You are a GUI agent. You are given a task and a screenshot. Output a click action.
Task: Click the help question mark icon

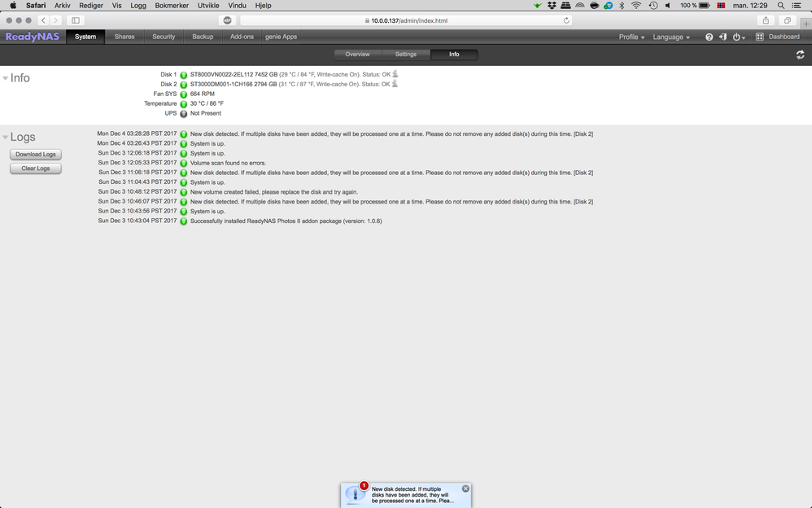(x=709, y=37)
